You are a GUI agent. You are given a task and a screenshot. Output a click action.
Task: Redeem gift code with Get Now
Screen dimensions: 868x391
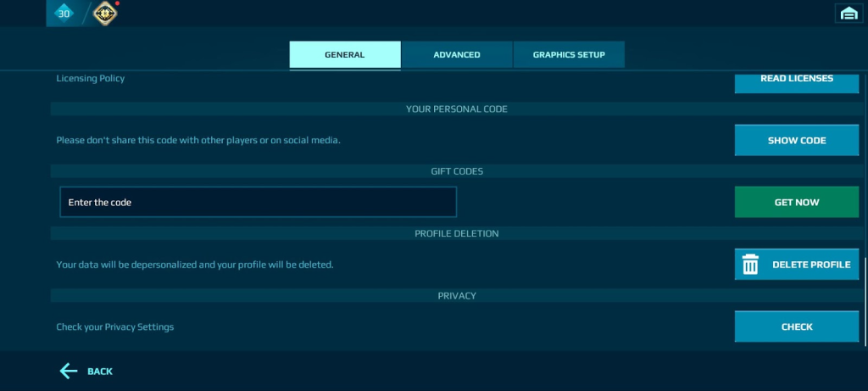(x=796, y=203)
